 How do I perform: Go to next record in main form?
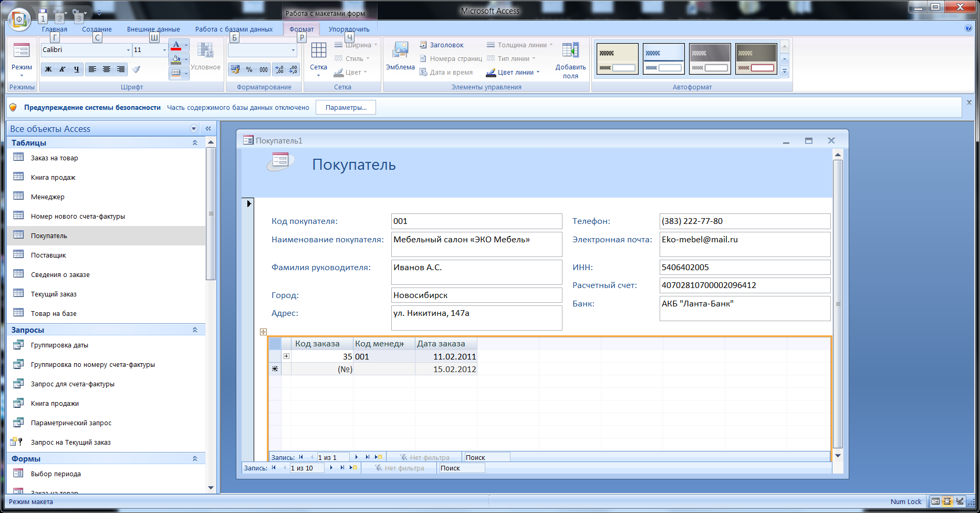tap(331, 468)
